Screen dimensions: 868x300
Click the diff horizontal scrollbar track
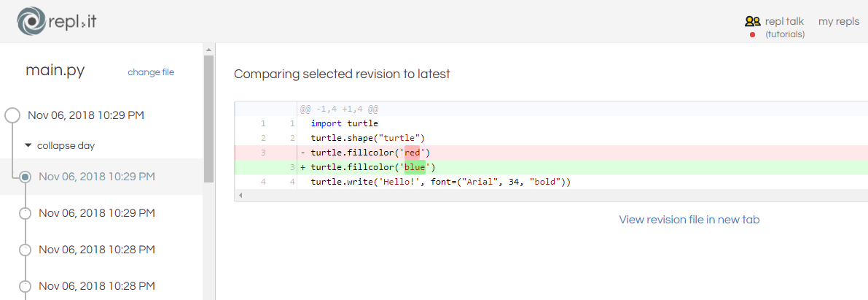point(554,195)
